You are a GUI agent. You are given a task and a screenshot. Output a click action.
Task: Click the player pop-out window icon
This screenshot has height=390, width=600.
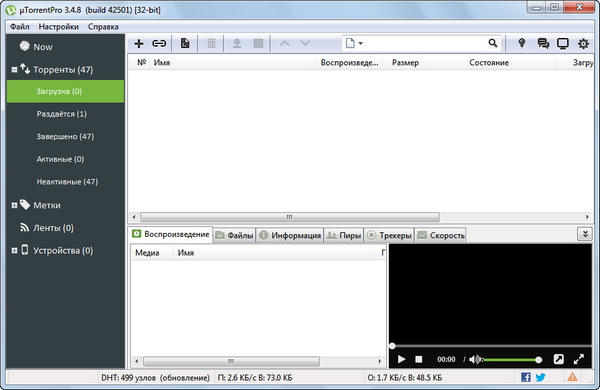pyautogui.click(x=559, y=359)
